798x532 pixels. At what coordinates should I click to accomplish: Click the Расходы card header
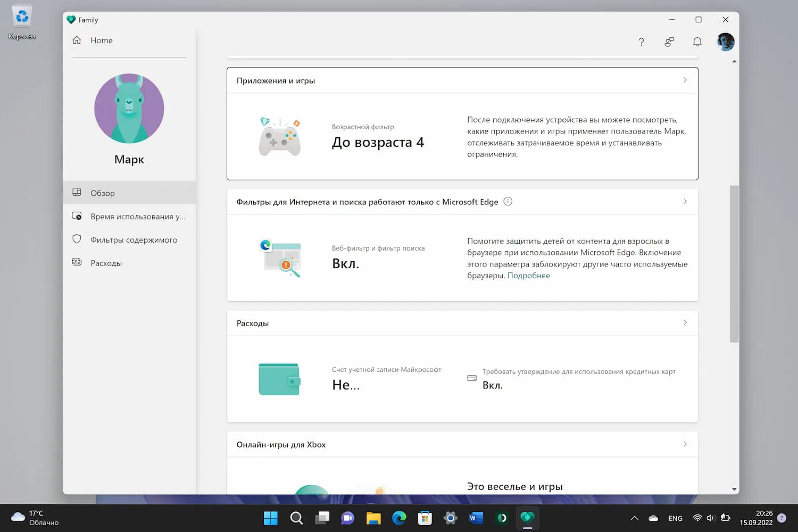coord(462,323)
